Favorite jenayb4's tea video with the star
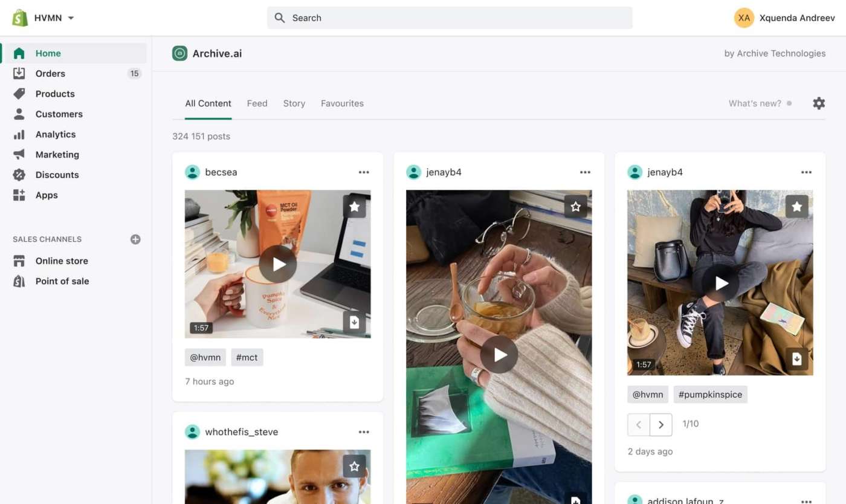846x504 pixels. coord(575,206)
